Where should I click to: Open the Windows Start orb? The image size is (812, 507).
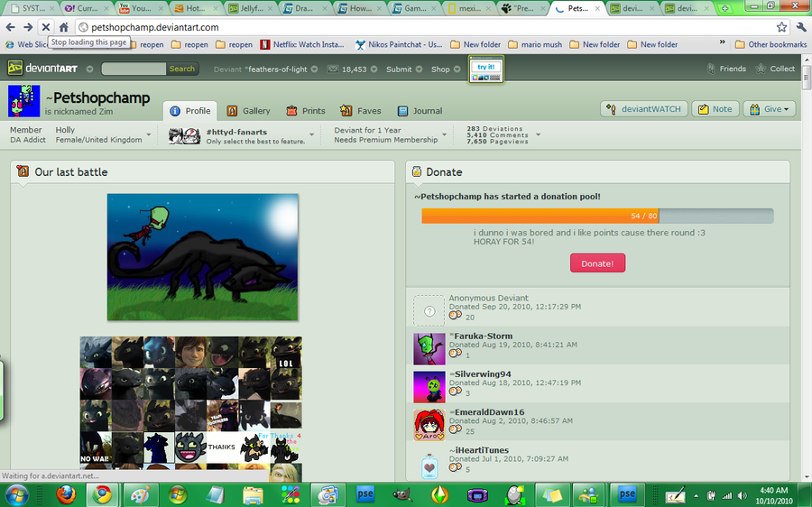coord(16,495)
